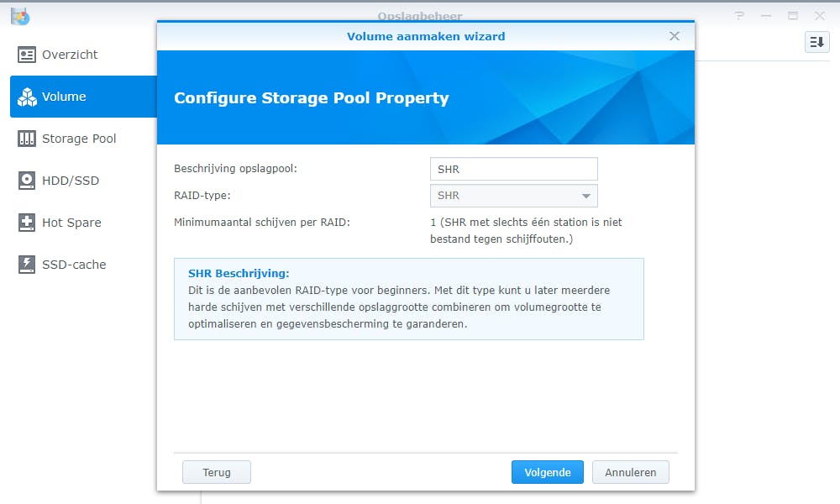
Task: Click the SSD-cache lightning icon
Action: click(27, 265)
